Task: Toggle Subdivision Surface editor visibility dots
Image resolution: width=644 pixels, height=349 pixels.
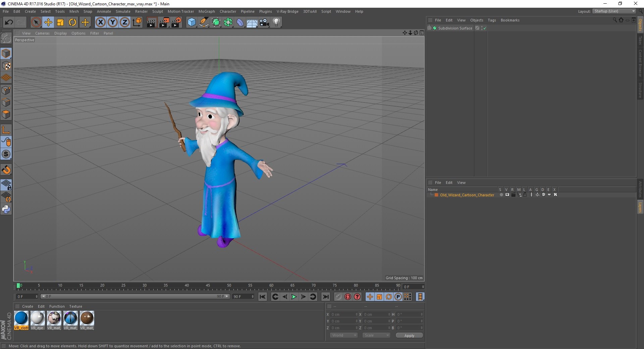Action: tap(482, 28)
